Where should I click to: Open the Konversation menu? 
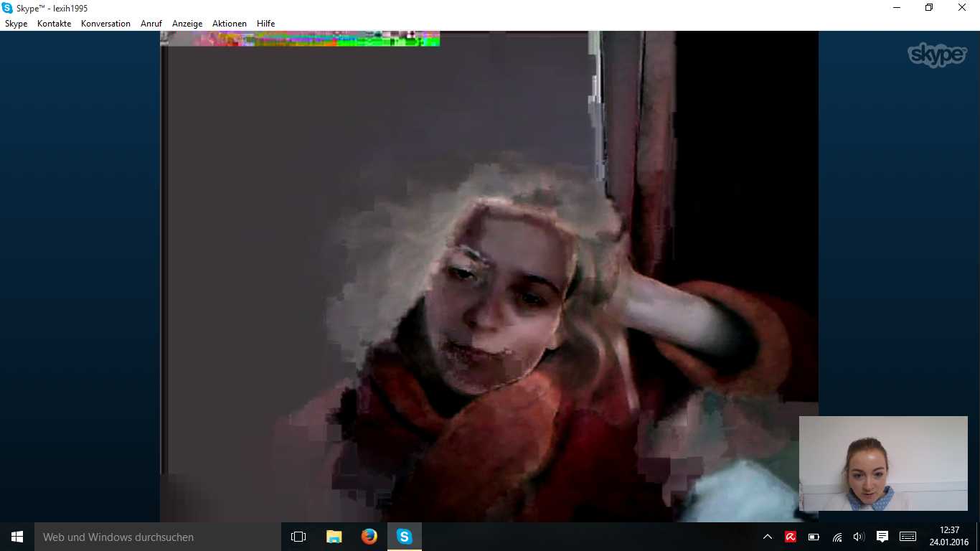coord(105,24)
